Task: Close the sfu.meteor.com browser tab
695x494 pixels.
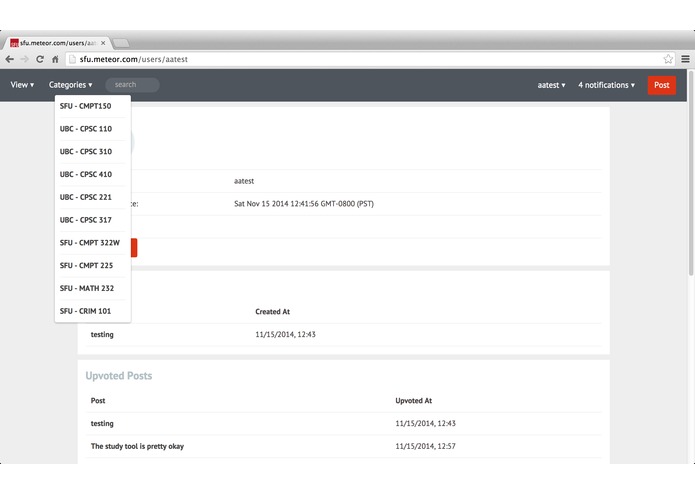Action: pos(103,43)
